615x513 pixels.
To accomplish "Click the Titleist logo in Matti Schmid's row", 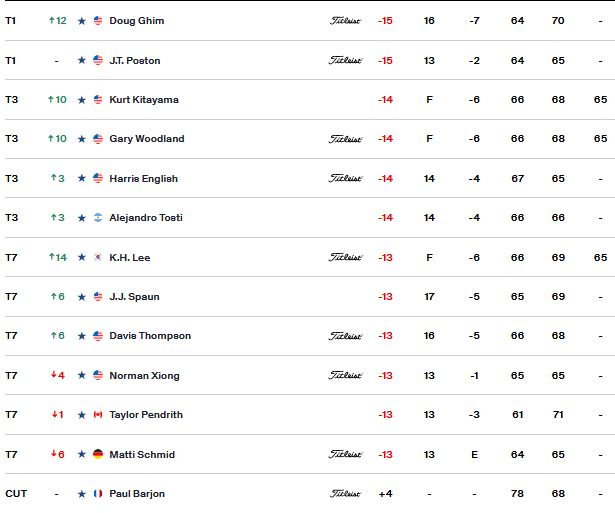I will click(345, 454).
